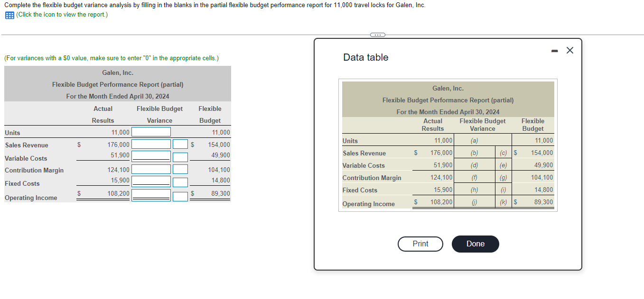The width and height of the screenshot is (644, 299).
Task: Click flexible budget 154,000 in left report
Action: (219, 145)
